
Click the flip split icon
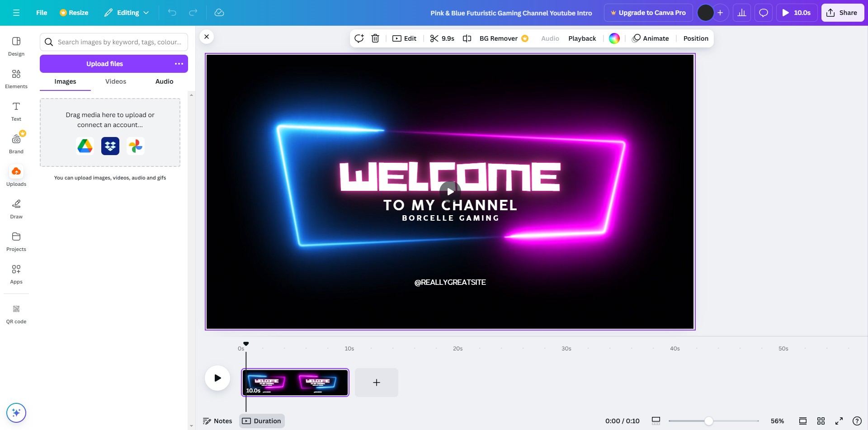click(467, 38)
